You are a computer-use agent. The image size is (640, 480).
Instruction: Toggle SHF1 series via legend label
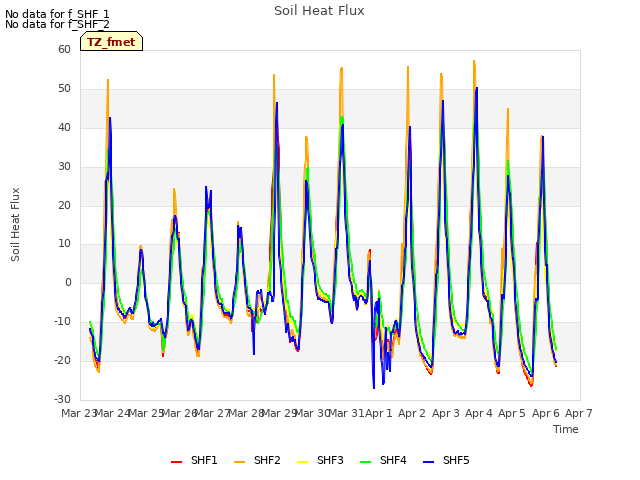204,460
